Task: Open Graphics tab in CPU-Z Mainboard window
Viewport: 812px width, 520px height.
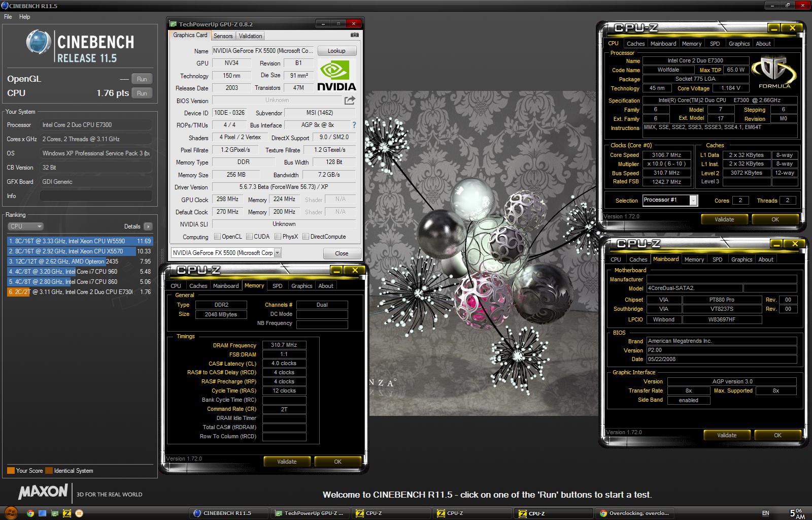Action: [741, 259]
